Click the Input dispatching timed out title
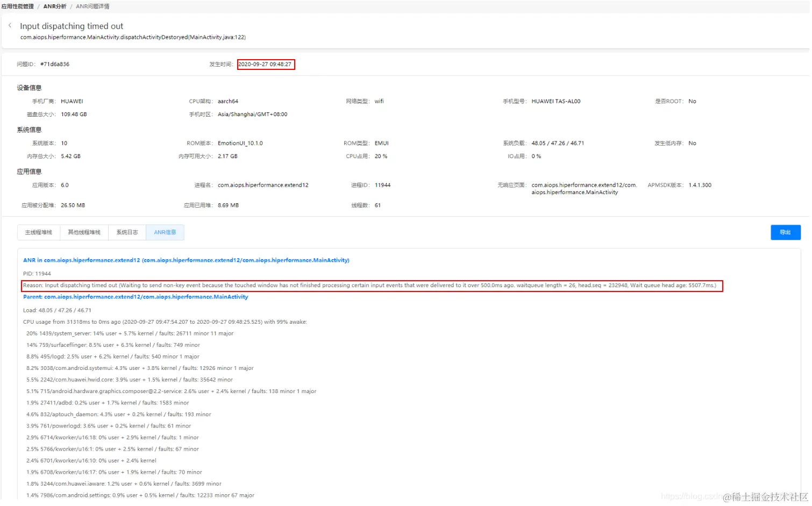The height and width of the screenshot is (506, 812). click(72, 26)
